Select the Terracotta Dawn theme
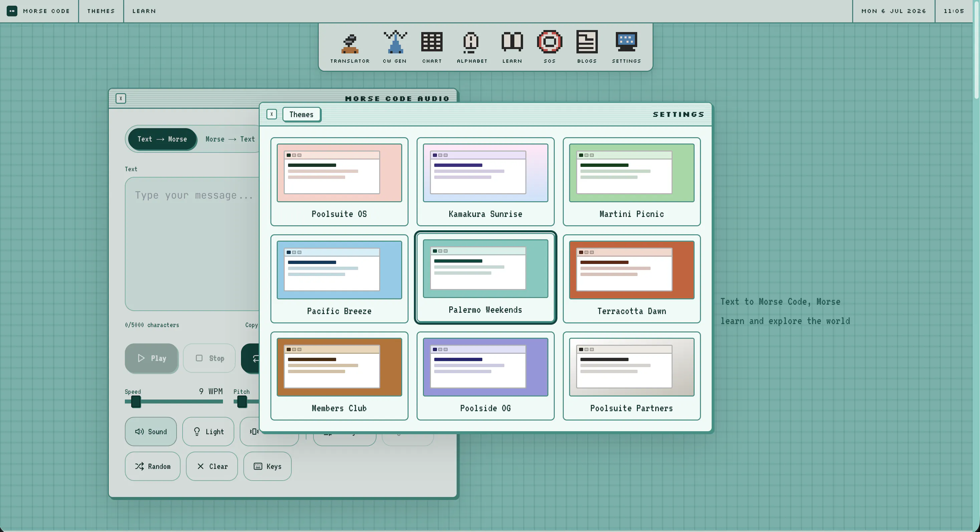 632,279
